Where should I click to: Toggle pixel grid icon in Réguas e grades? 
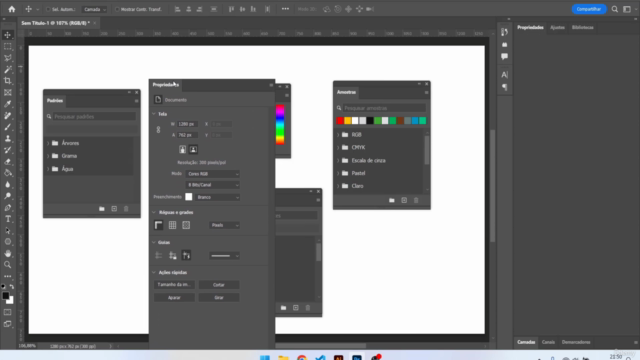click(x=186, y=225)
